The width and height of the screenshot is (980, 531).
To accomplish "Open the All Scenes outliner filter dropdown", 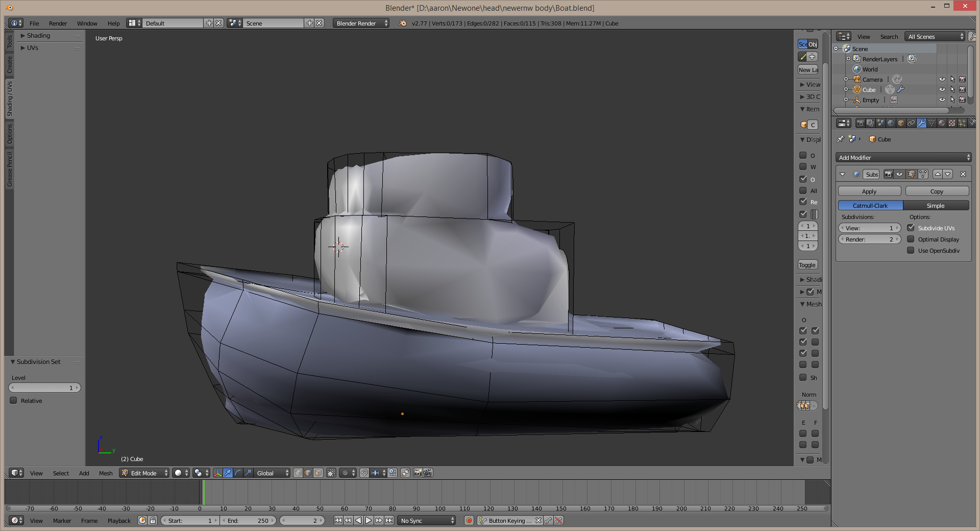I will pyautogui.click(x=935, y=36).
